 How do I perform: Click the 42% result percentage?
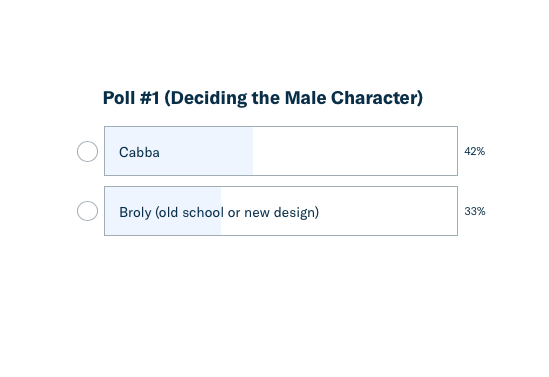pos(474,151)
